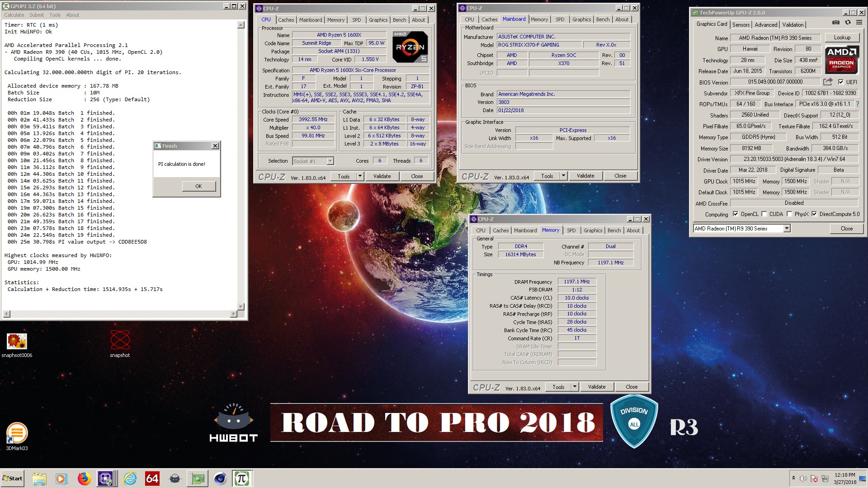Click the BIOS Version field in GPU-Z
Viewport: 868px width, 488px height.
point(775,82)
